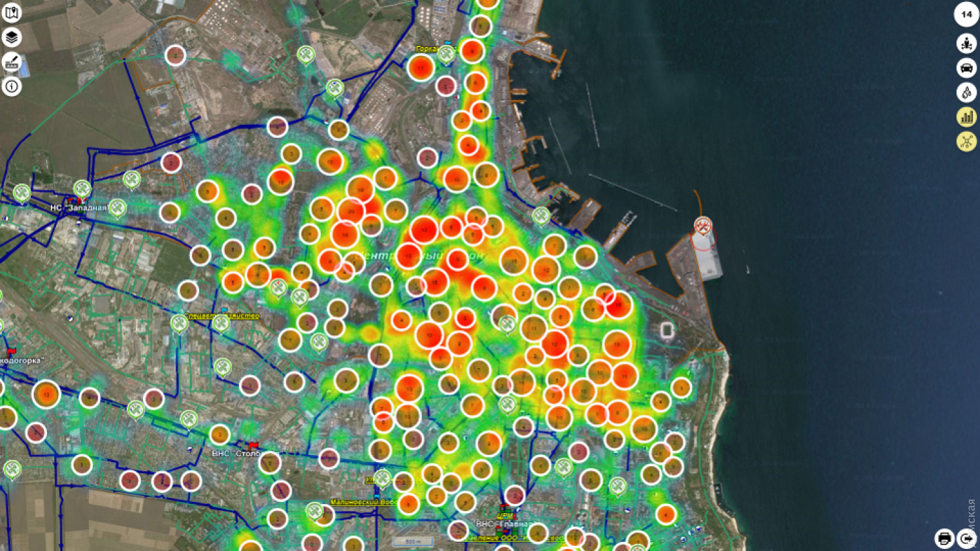This screenshot has width=980, height=551.
Task: Open the incident cluster numbered 20
Action: 351,211
